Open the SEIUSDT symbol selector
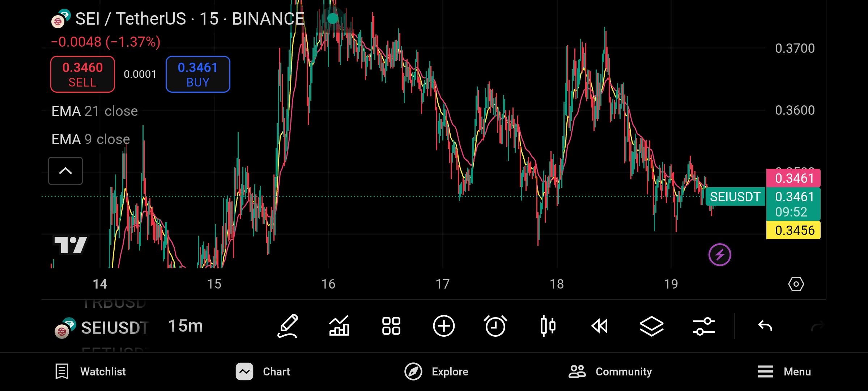The width and height of the screenshot is (868, 391). click(102, 327)
